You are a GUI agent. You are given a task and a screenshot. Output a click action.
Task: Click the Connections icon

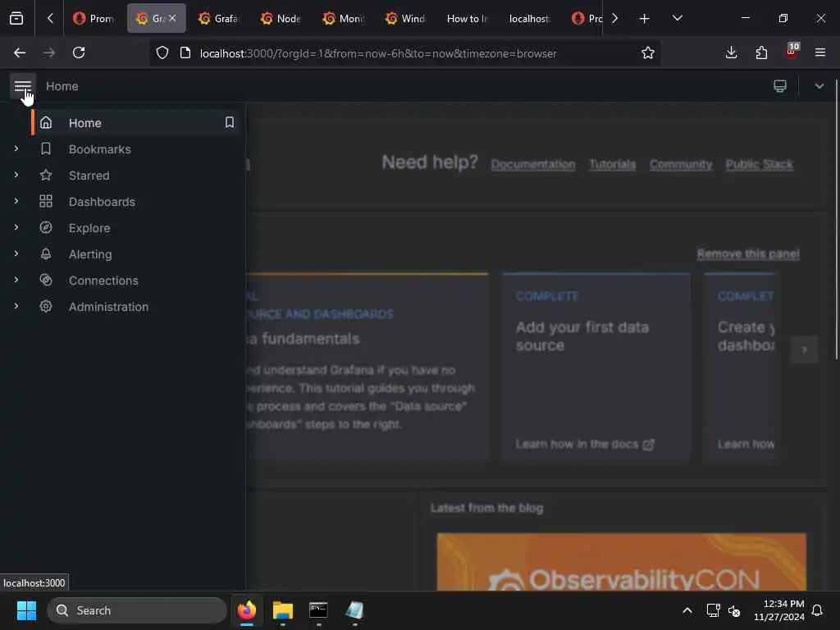46,280
